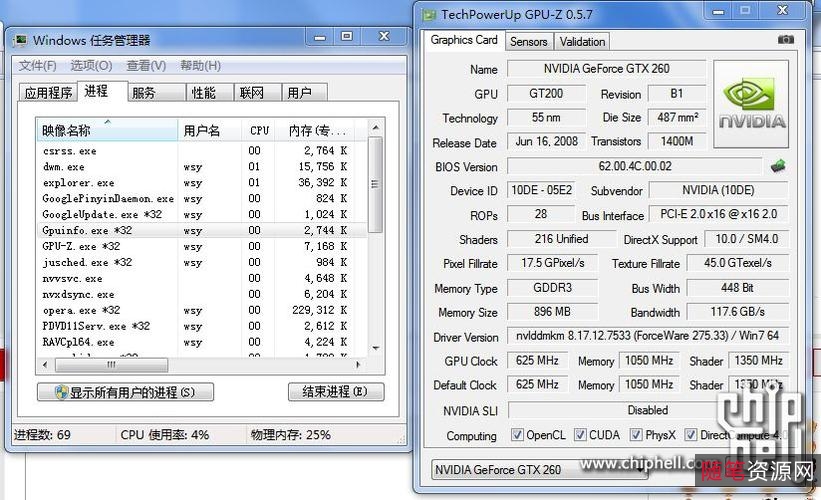Select the 进程 tab
Screen dimensions: 821x500
click(x=103, y=91)
